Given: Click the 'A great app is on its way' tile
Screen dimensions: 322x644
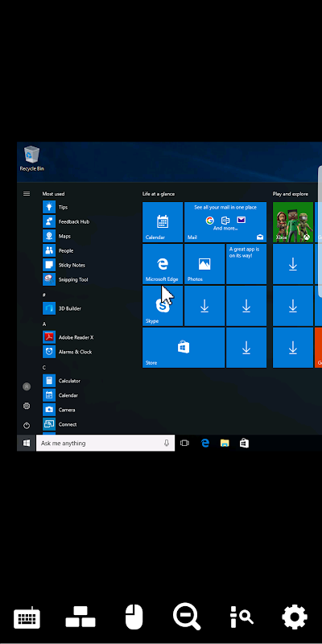Looking at the screenshot, I should point(246,264).
